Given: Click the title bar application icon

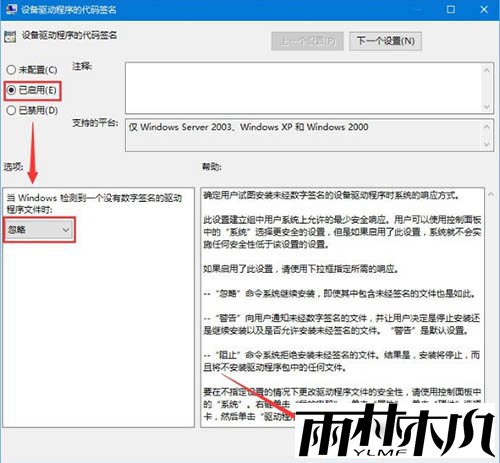Looking at the screenshot, I should 11,9.
